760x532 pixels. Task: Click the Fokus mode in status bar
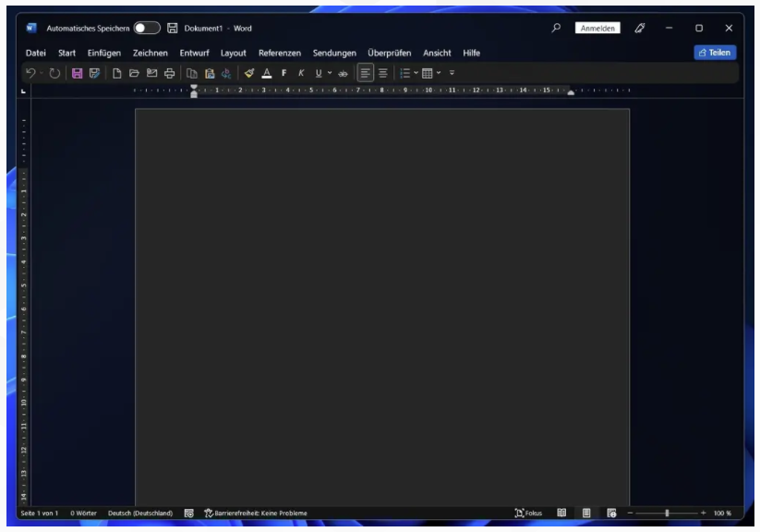pos(528,514)
